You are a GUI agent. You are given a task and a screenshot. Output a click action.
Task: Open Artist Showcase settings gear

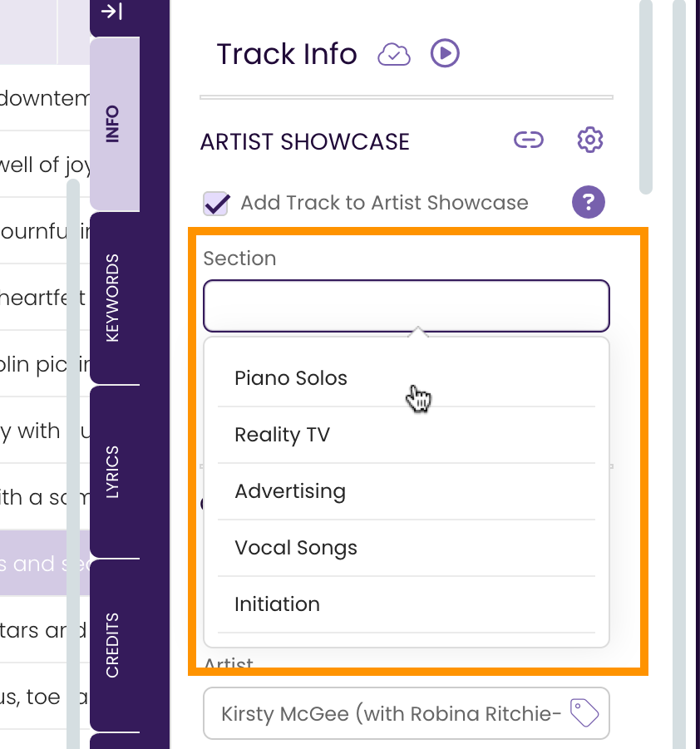point(590,140)
